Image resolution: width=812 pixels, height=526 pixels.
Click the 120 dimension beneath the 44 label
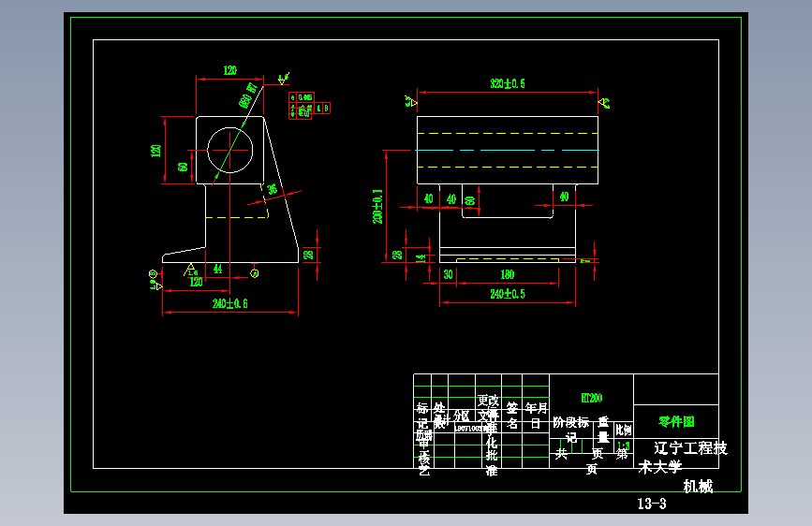coord(197,282)
